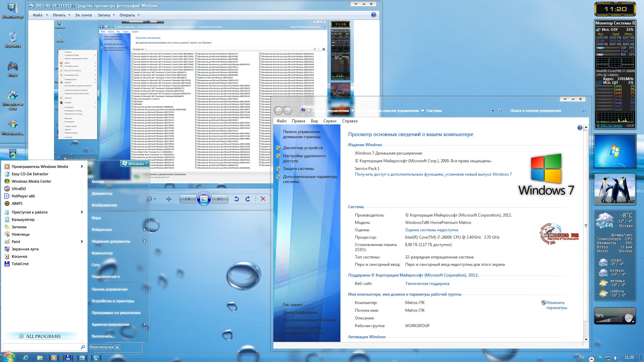Click Получить доступ к дополнительным функциям link
The image size is (644, 362).
(x=433, y=175)
